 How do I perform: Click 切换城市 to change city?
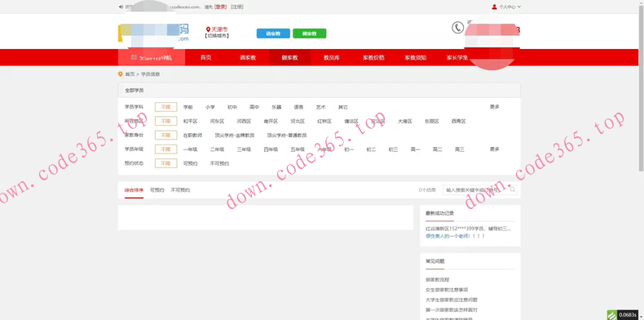coord(218,36)
